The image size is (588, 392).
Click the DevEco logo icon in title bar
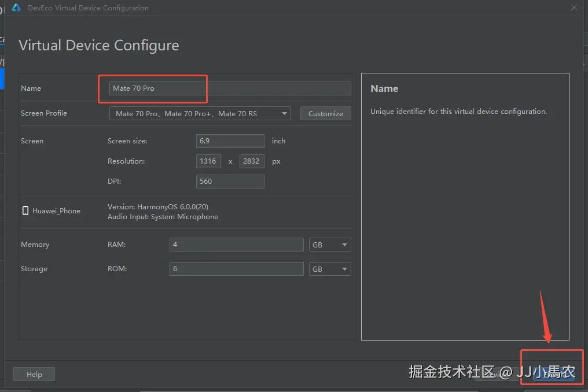click(16, 8)
